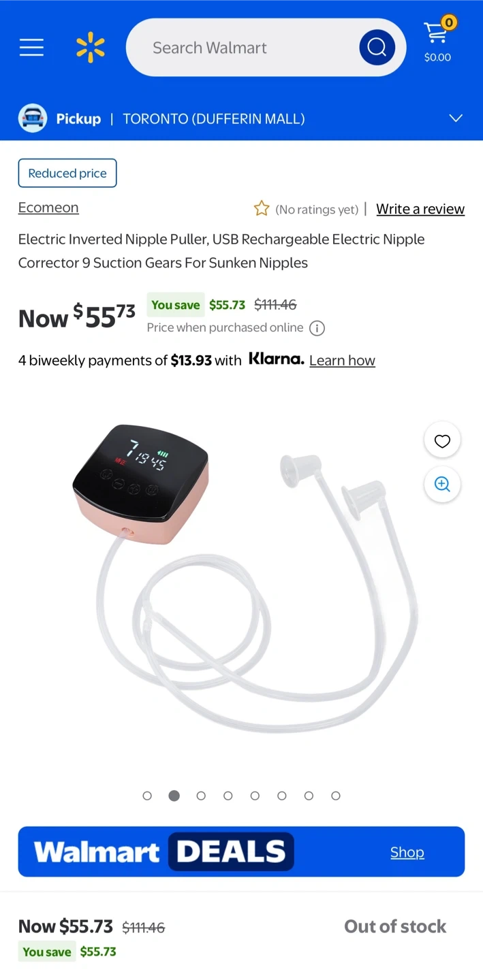
Task: Zoom in on the product image
Action: coord(442,484)
